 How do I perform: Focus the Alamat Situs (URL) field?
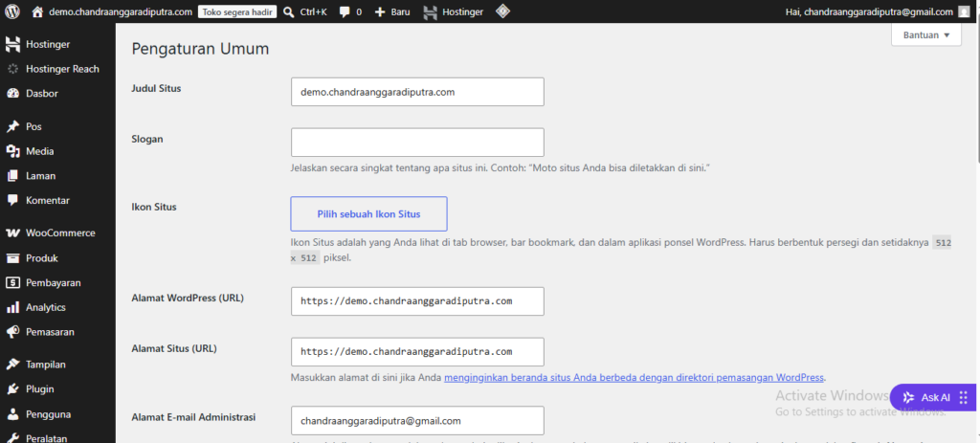[417, 352]
